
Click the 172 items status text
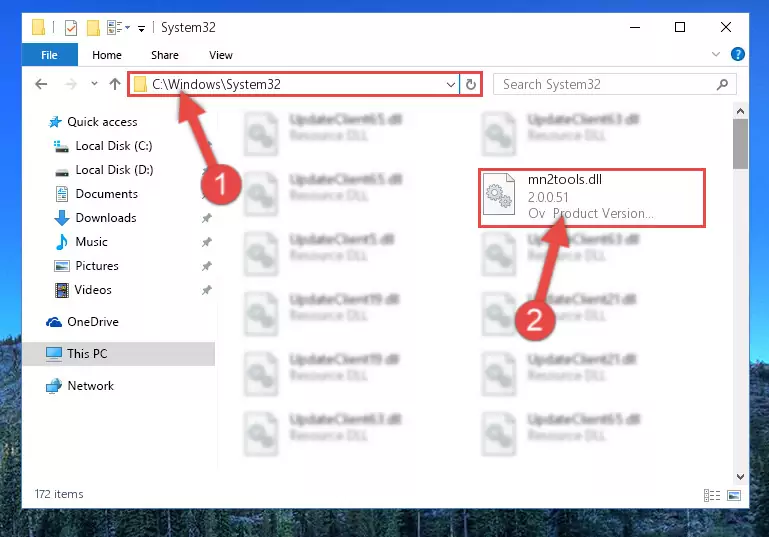(59, 494)
